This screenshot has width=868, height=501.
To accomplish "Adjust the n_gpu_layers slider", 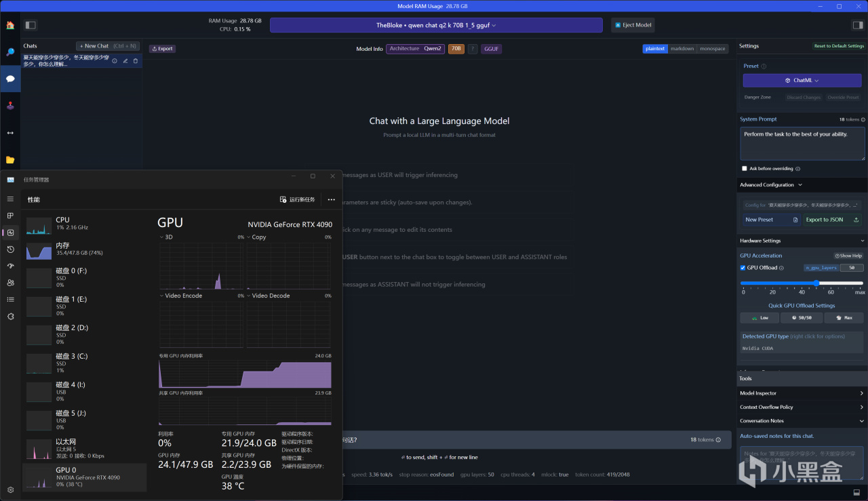I will coord(802,283).
